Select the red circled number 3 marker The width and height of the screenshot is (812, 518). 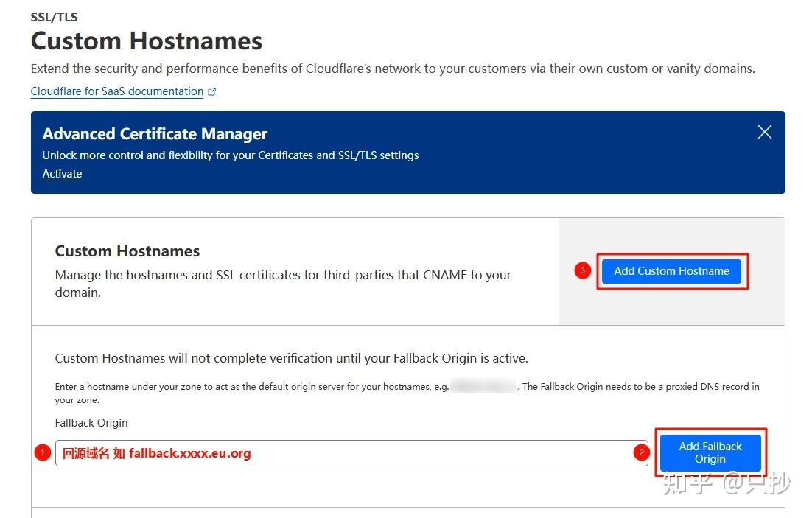coord(582,270)
